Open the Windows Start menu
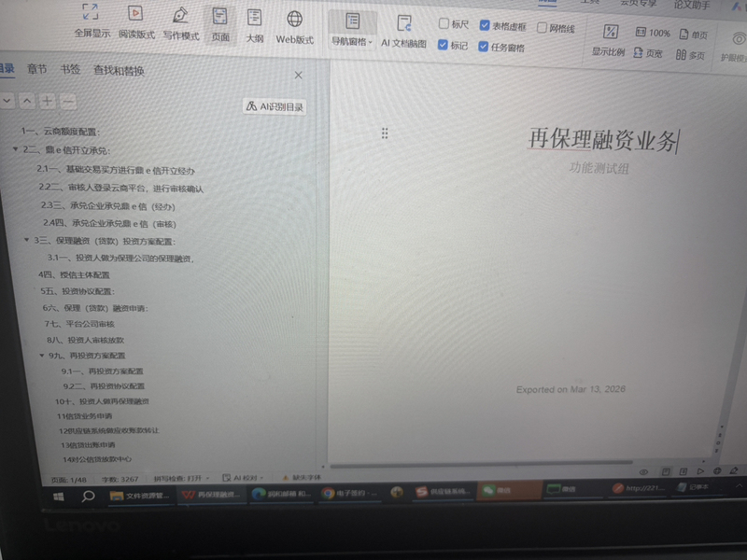 (x=58, y=497)
